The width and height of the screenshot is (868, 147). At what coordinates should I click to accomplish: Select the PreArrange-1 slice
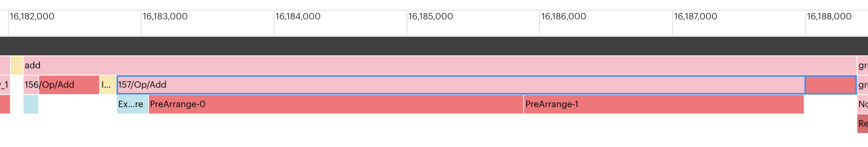click(x=664, y=104)
